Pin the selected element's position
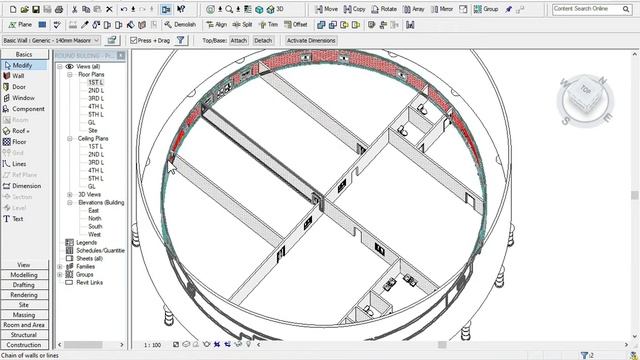The image size is (640, 360). pos(509,9)
